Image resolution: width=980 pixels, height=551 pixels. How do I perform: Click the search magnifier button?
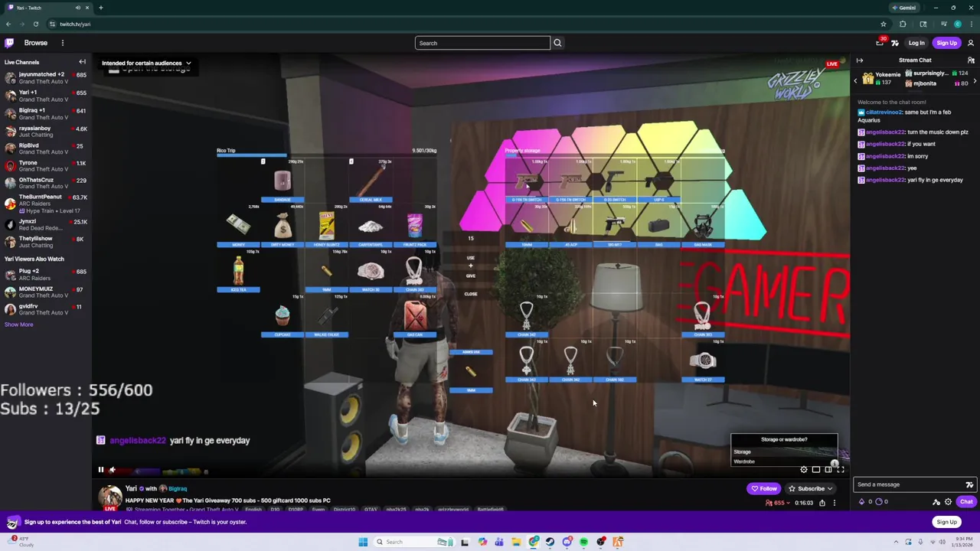pos(557,43)
